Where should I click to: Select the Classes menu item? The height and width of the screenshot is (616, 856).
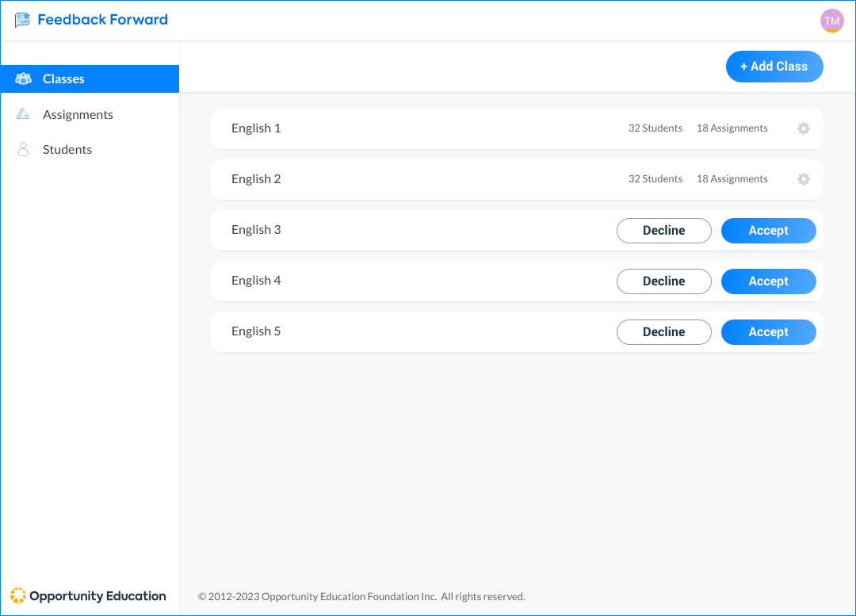(x=63, y=78)
